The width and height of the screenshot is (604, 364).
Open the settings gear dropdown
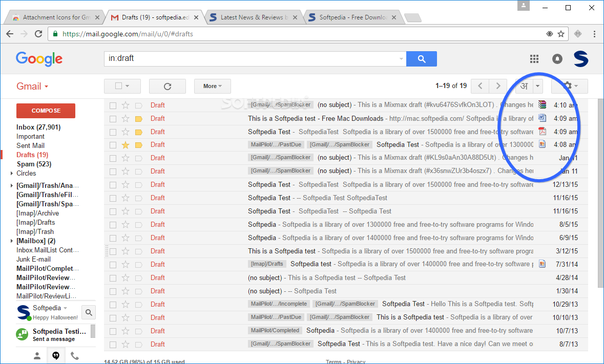pos(569,86)
